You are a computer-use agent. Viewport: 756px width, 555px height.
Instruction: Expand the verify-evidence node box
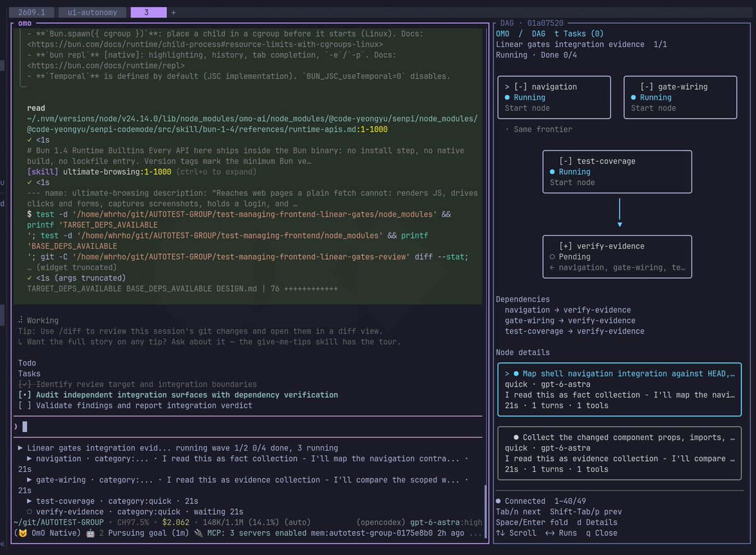[566, 246]
